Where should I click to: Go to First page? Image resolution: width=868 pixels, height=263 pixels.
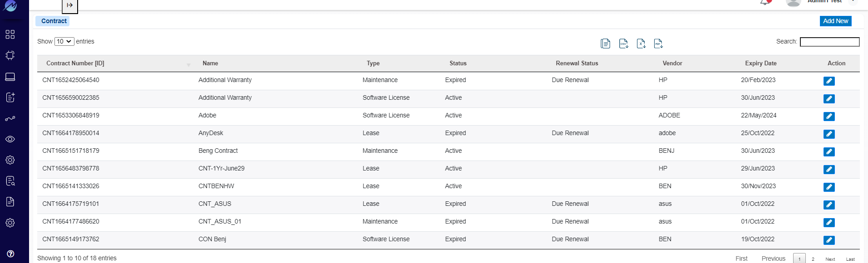coord(741,258)
